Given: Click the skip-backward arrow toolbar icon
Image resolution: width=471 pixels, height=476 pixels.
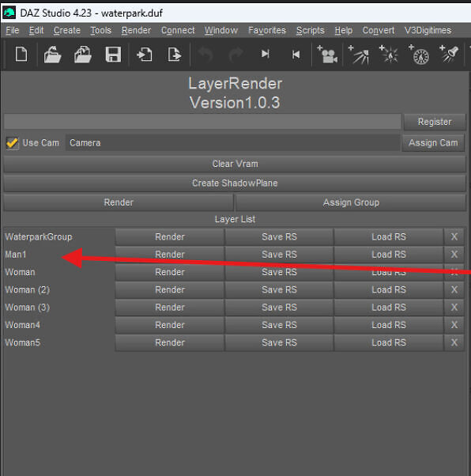Looking at the screenshot, I should pos(296,55).
